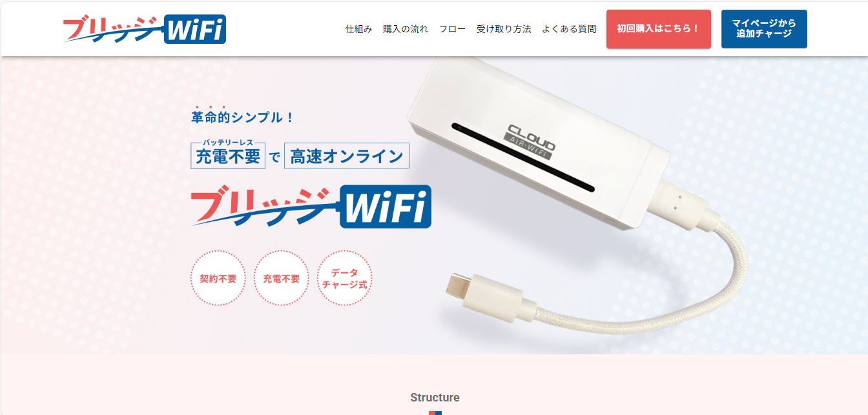The image size is (868, 415).
Task: Select the フロー navigation link
Action: pos(452,29)
